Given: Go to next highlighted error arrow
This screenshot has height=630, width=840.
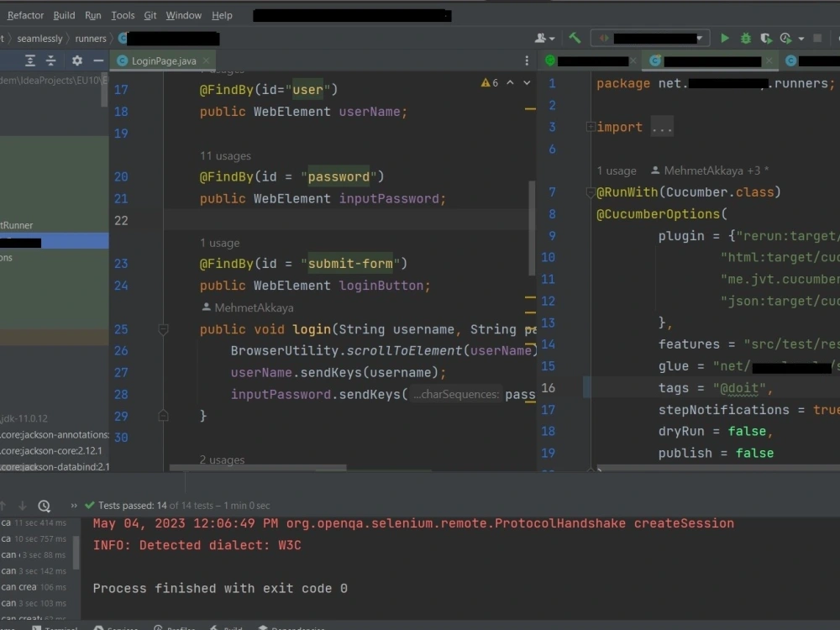Looking at the screenshot, I should 527,82.
